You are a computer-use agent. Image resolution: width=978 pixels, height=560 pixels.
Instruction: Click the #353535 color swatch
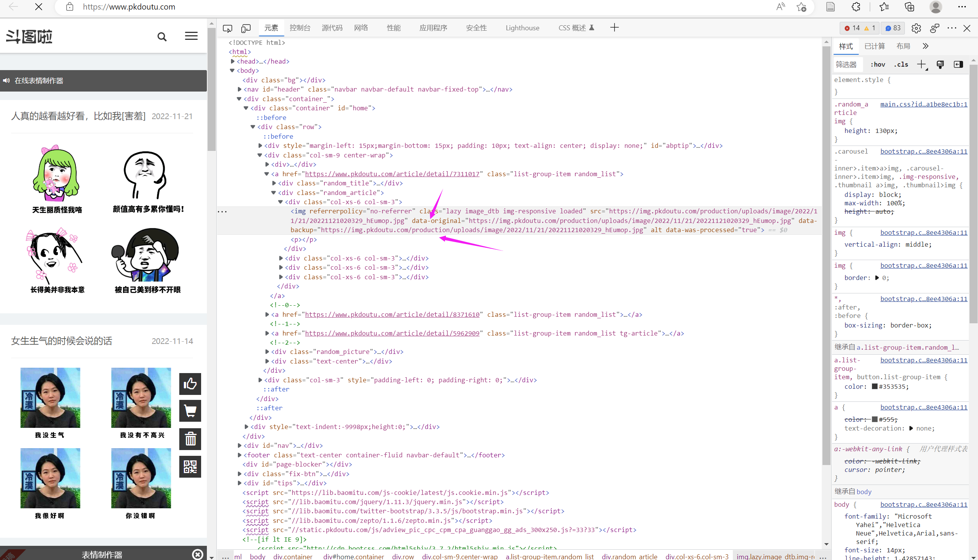click(874, 386)
